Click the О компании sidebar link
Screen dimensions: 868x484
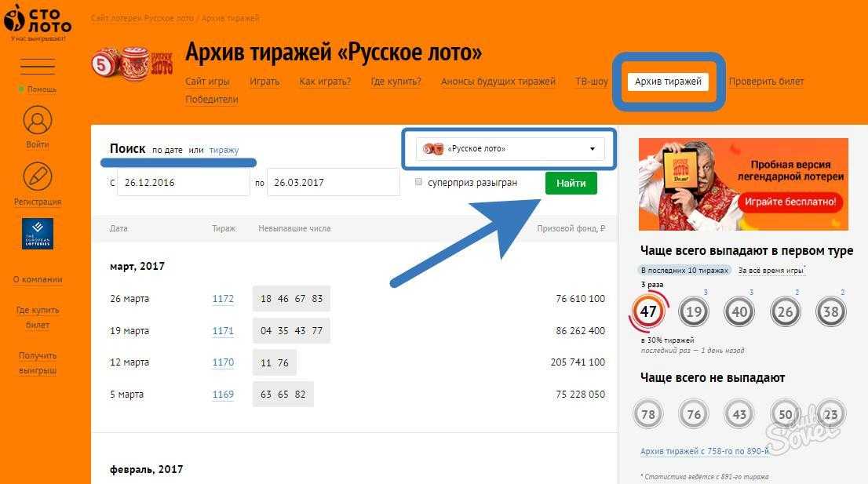[x=38, y=279]
